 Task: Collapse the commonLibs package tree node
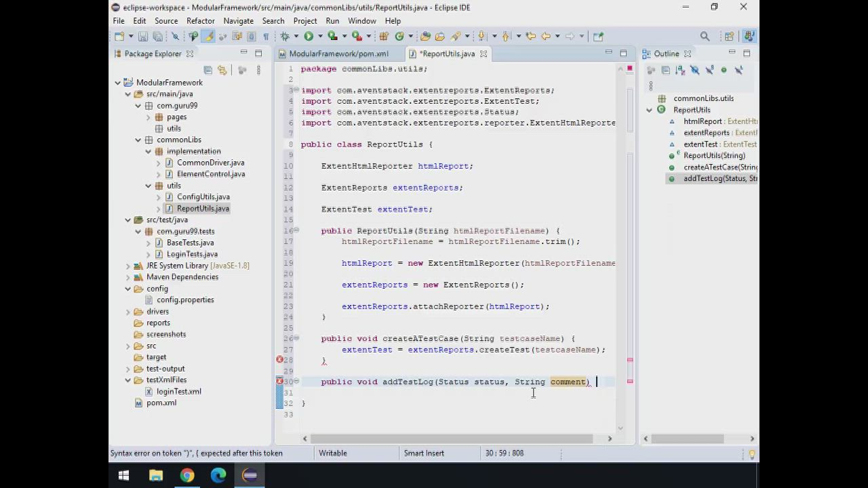(138, 140)
